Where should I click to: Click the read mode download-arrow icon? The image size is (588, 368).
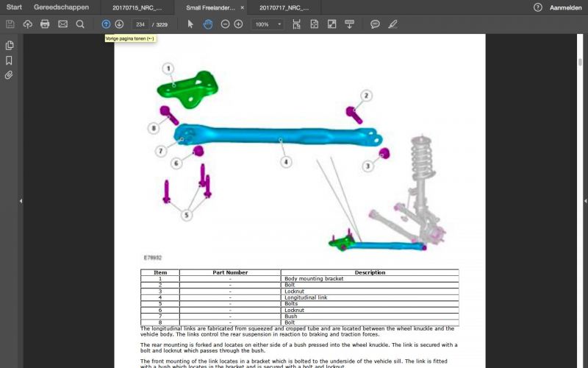coord(350,24)
